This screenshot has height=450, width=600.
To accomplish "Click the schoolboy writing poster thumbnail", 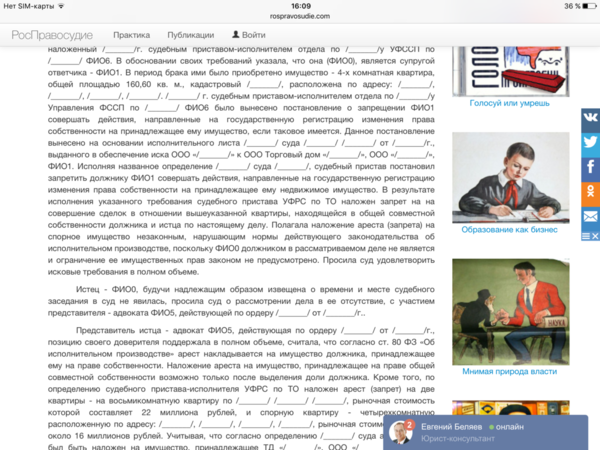I will click(510, 178).
